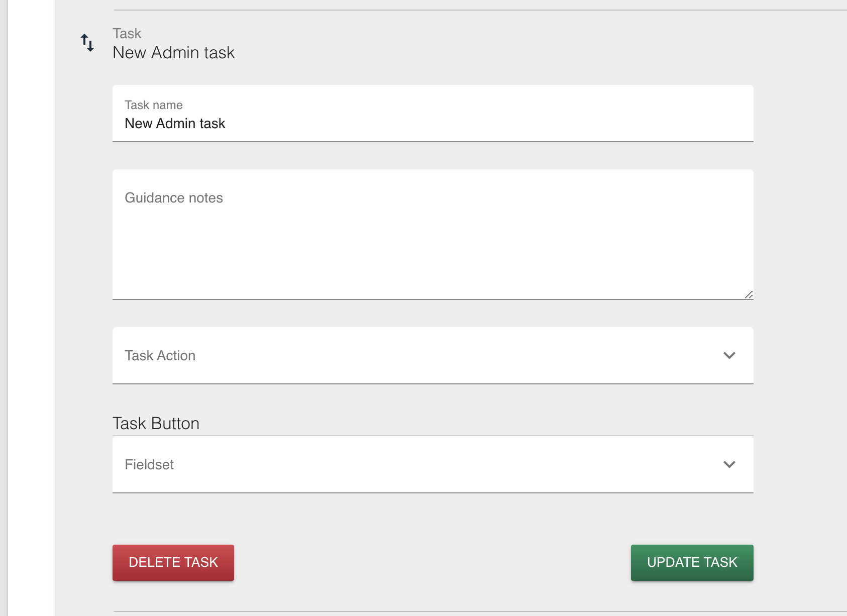The width and height of the screenshot is (847, 616).
Task: Click into the Guidance notes textarea
Action: click(x=433, y=235)
